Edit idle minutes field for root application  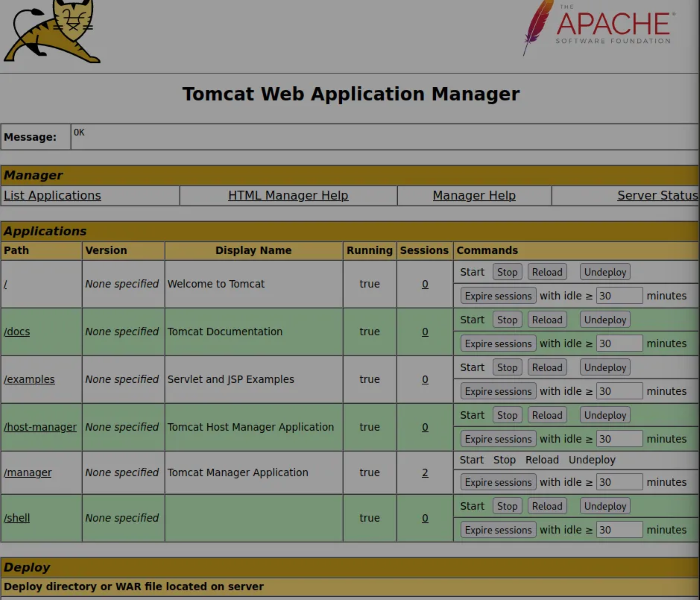coord(619,296)
